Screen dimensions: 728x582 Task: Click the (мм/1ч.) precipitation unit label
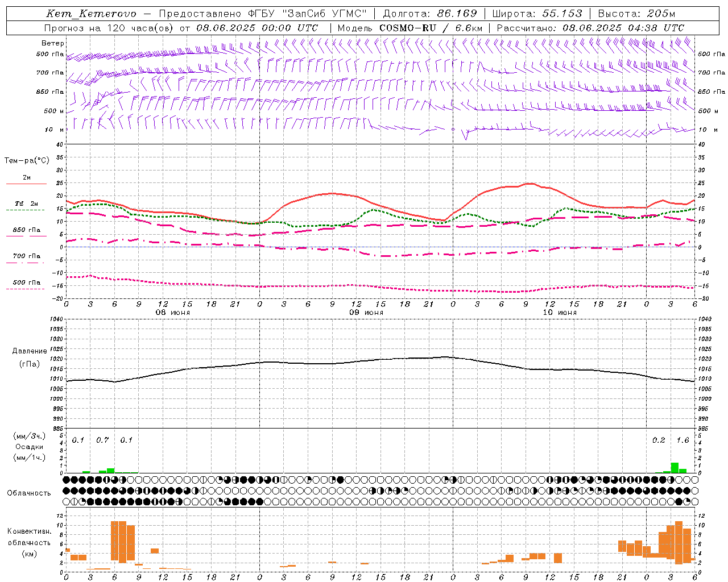click(29, 457)
